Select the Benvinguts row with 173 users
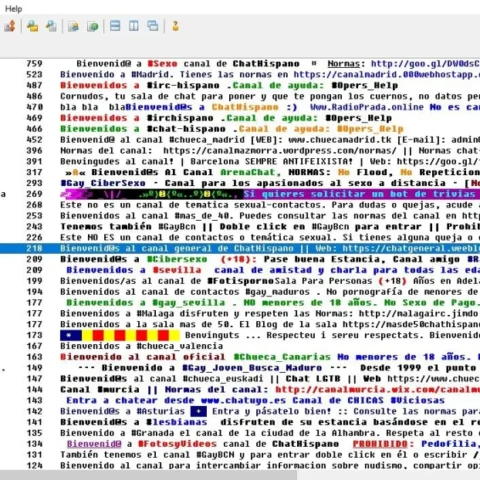Image resolution: width=480 pixels, height=480 pixels. (x=240, y=335)
